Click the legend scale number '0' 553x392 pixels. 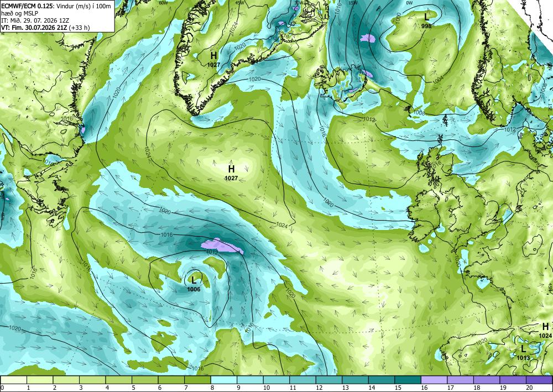click(2, 388)
